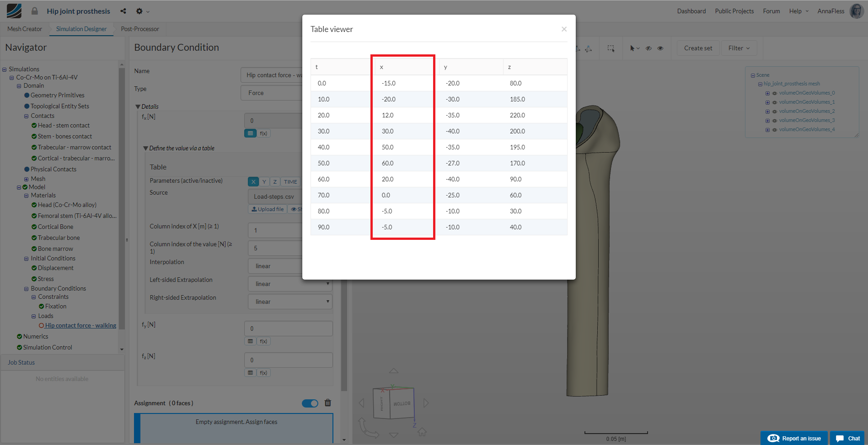
Task: Open the pointer selection mode dropdown
Action: [634, 48]
